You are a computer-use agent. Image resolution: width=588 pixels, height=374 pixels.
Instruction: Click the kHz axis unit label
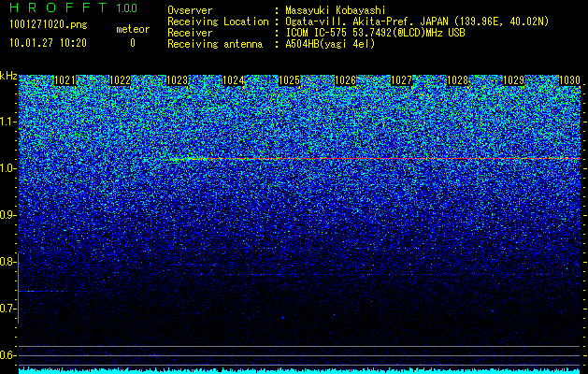(8, 76)
